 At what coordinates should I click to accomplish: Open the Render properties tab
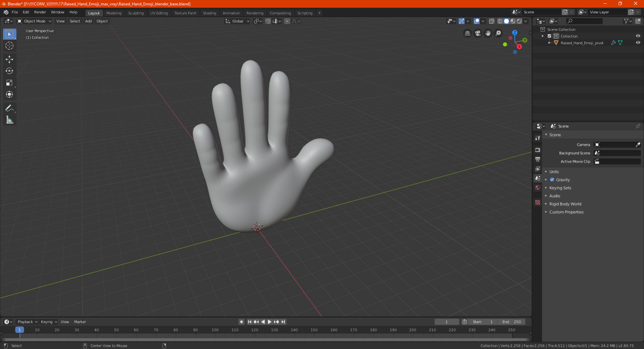click(x=538, y=150)
